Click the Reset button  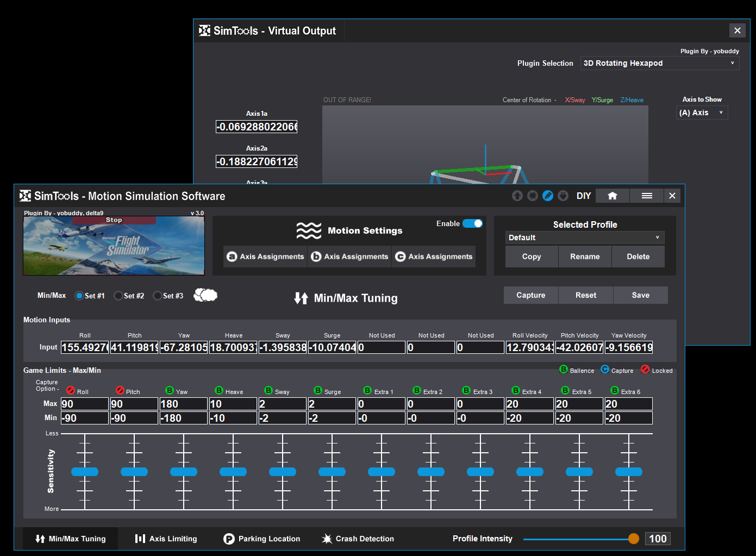(586, 295)
